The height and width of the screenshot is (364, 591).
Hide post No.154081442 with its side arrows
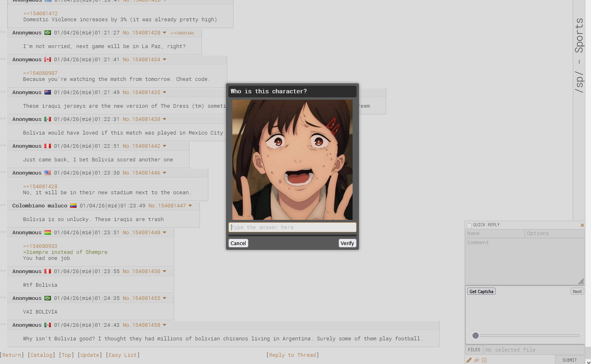(x=3, y=145)
